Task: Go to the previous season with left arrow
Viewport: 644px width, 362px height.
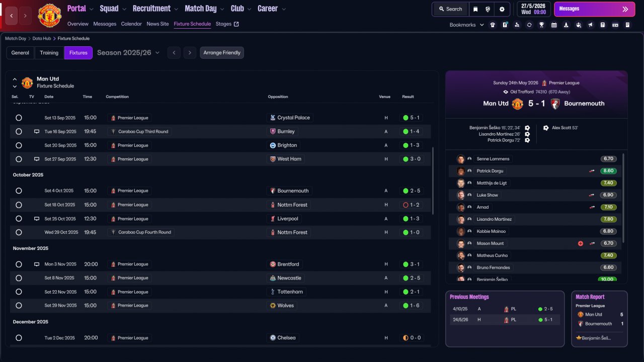Action: coord(174,53)
